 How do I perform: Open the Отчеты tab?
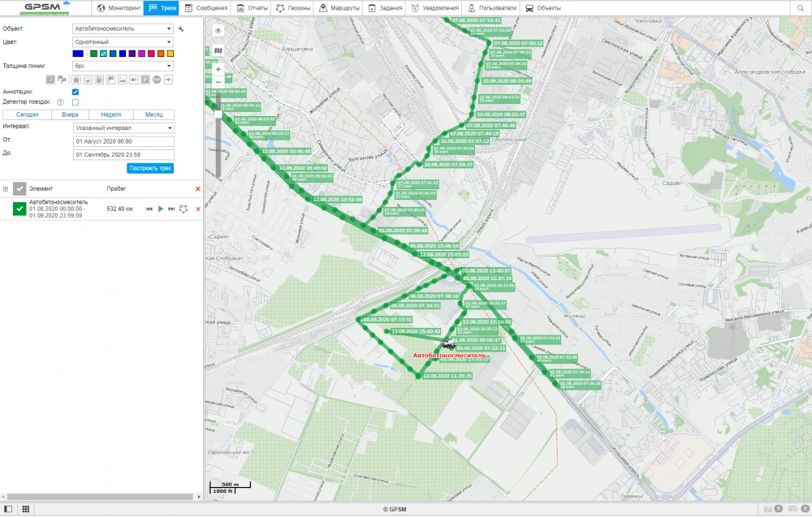click(253, 8)
